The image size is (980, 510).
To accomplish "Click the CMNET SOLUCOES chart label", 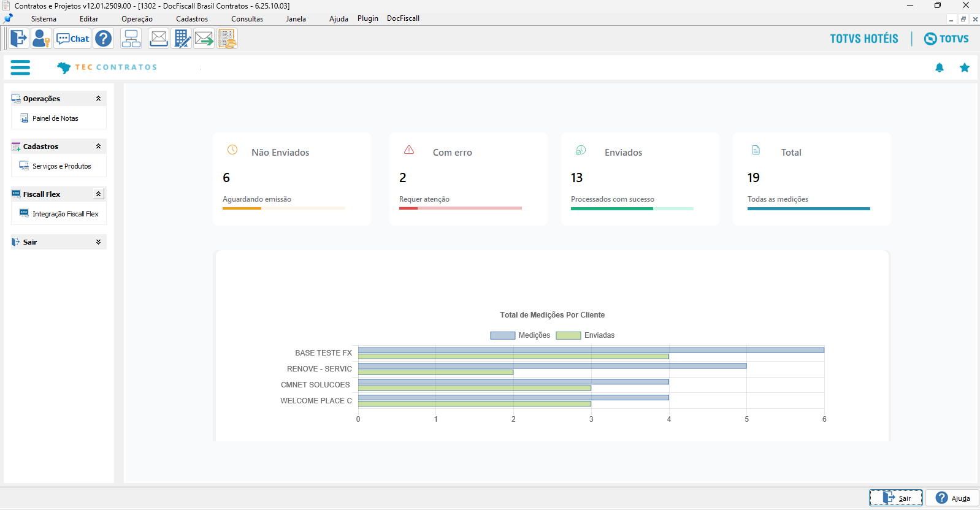I will coord(315,385).
